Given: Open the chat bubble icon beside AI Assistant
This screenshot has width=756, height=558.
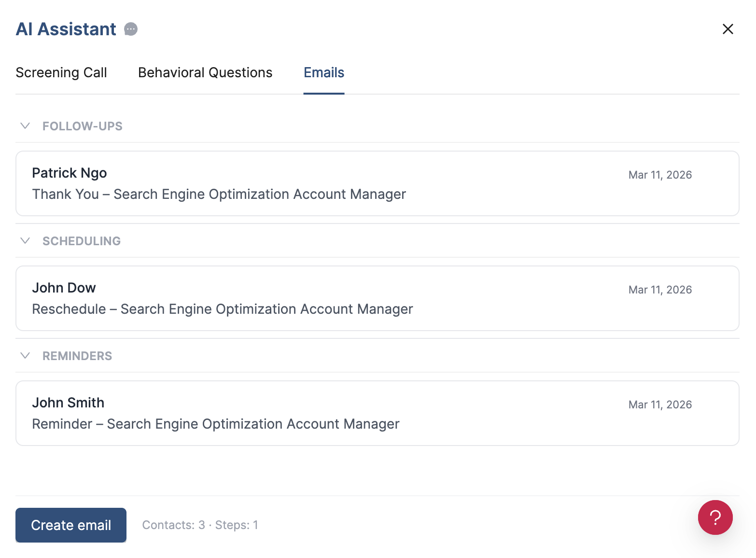Looking at the screenshot, I should (x=130, y=29).
